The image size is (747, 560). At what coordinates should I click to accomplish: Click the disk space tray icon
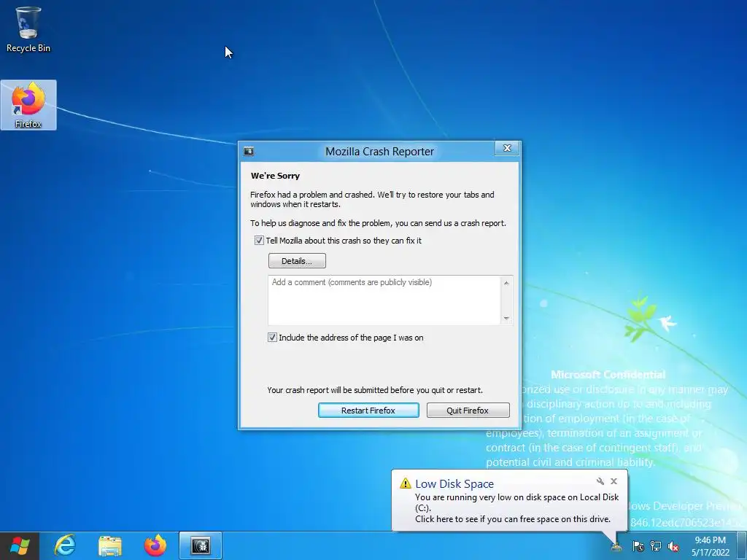click(x=616, y=545)
